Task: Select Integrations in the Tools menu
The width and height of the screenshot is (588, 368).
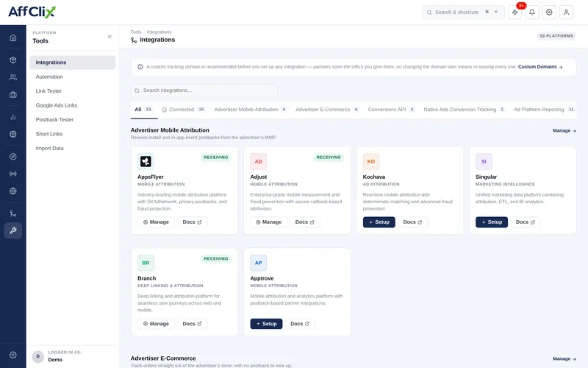Action: [x=72, y=63]
